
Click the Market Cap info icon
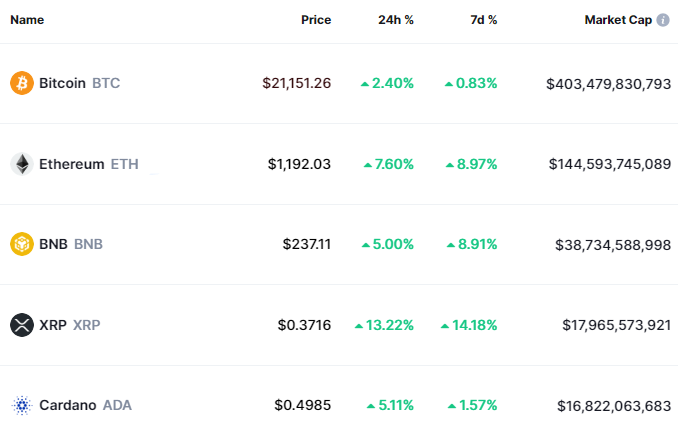click(x=663, y=20)
